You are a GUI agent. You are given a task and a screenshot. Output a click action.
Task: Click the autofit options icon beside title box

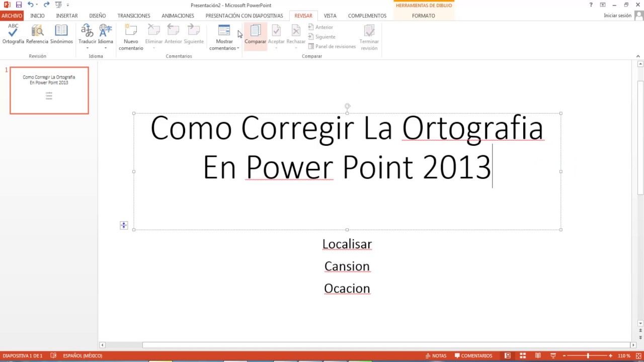click(124, 226)
